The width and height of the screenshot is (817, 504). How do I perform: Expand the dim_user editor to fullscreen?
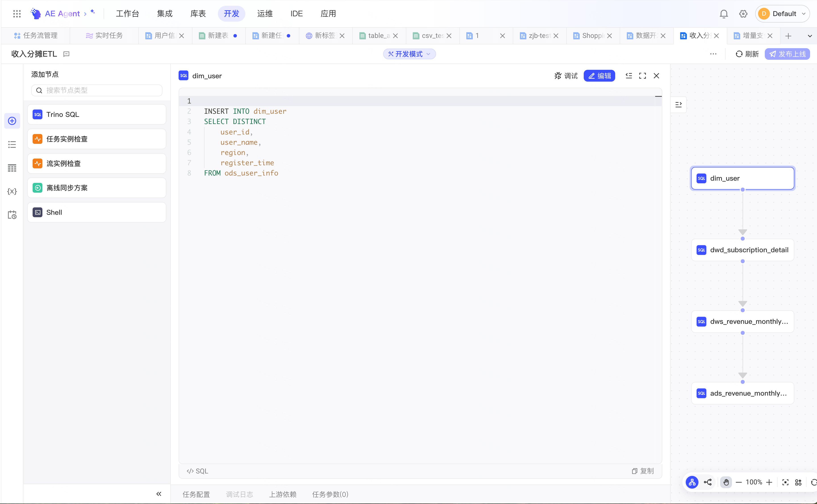(642, 76)
